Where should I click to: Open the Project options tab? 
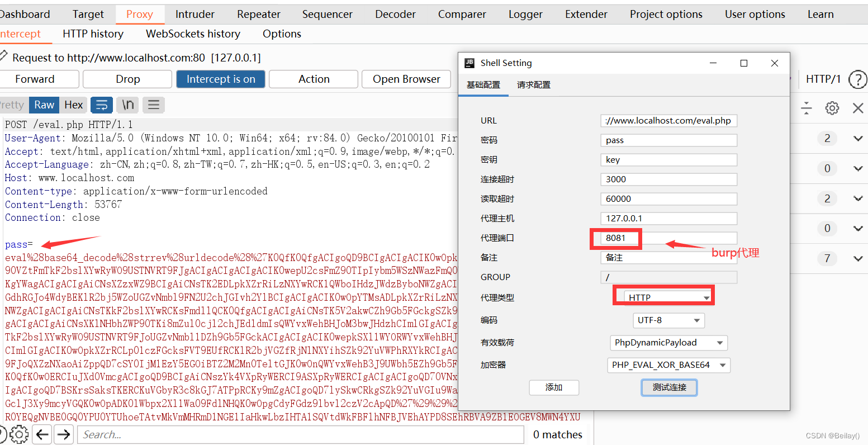[x=666, y=14]
